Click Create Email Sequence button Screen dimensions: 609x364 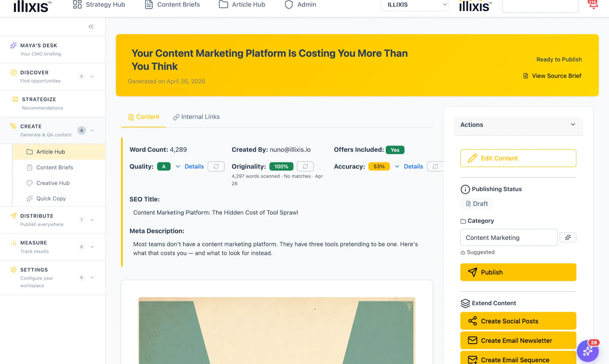tap(518, 358)
